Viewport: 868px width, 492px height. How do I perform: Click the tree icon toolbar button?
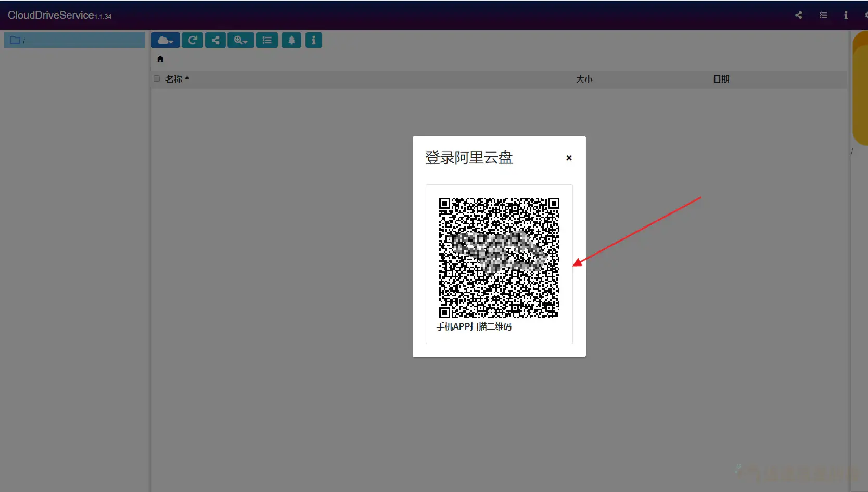[x=291, y=40]
